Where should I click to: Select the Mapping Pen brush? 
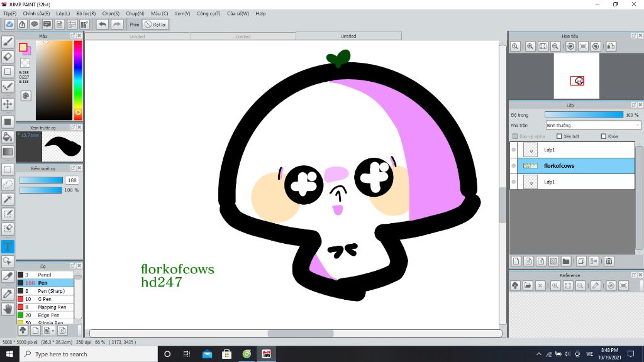click(x=45, y=307)
